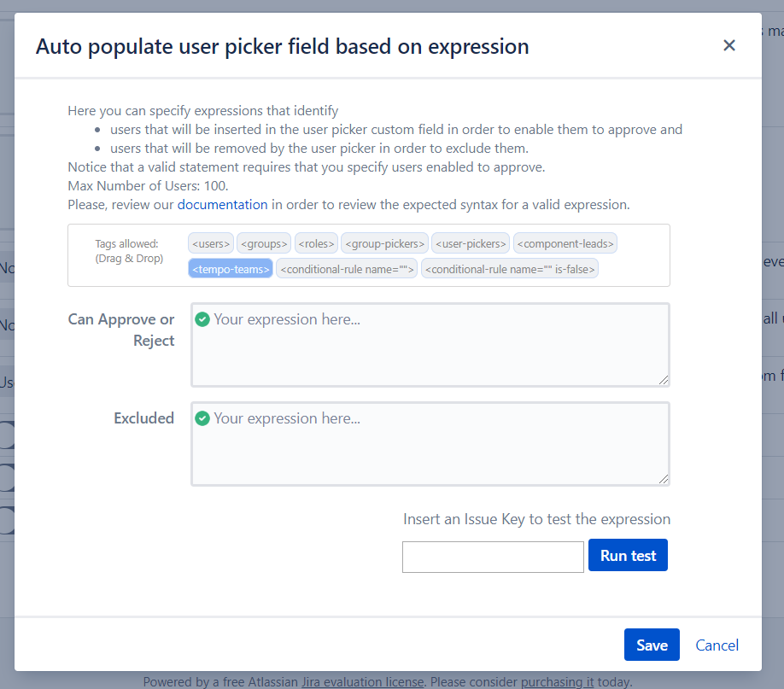Click the component-leads tag chip
This screenshot has height=689, width=784.
pos(565,243)
